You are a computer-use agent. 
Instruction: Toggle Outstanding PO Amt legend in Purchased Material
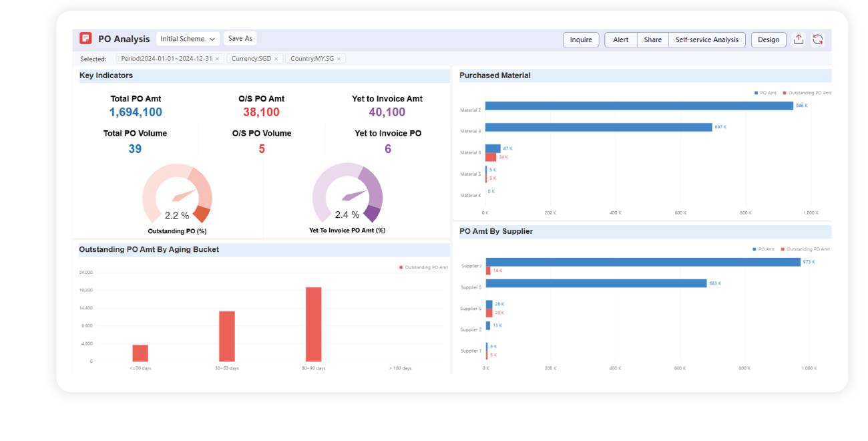[807, 93]
